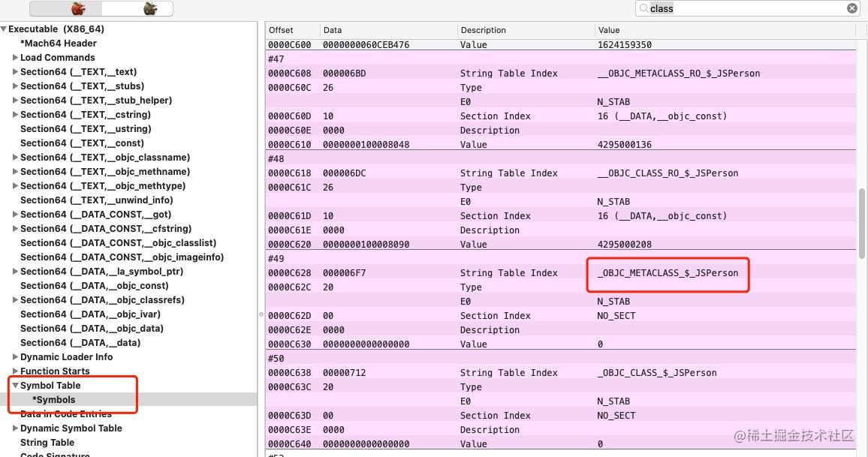Click value cell 4295000136
The height and width of the screenshot is (457, 868).
tap(625, 144)
